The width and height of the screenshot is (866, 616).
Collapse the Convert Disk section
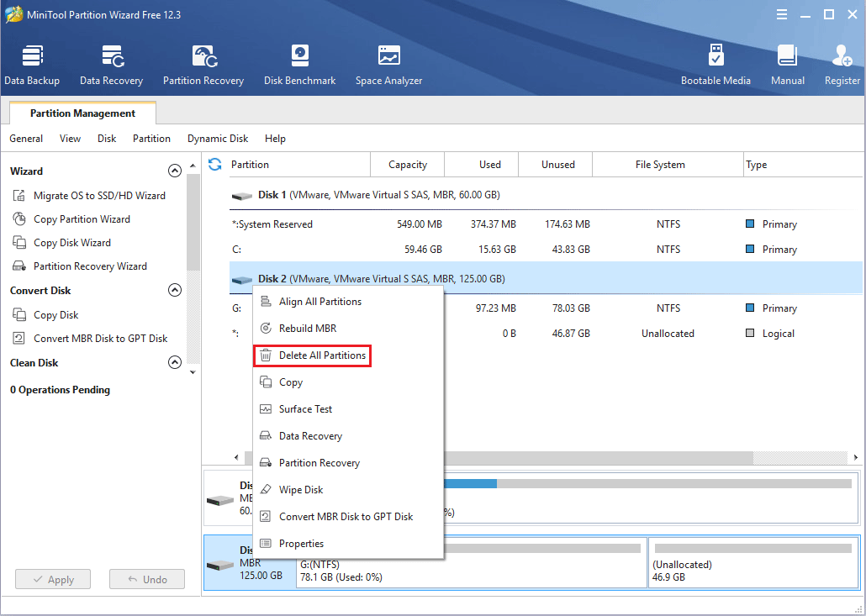[x=175, y=291]
